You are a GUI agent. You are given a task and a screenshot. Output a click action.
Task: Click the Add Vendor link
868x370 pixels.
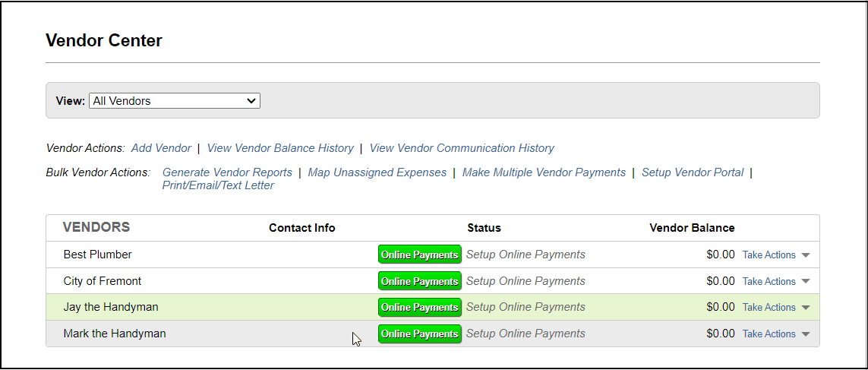coord(161,148)
